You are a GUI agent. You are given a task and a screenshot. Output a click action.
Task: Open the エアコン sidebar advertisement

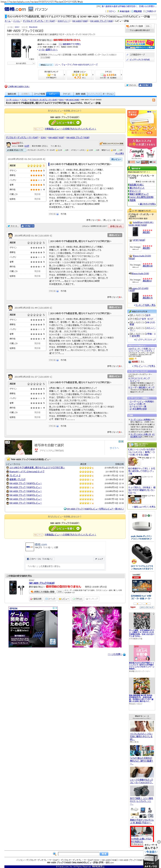pyautogui.click(x=142, y=123)
